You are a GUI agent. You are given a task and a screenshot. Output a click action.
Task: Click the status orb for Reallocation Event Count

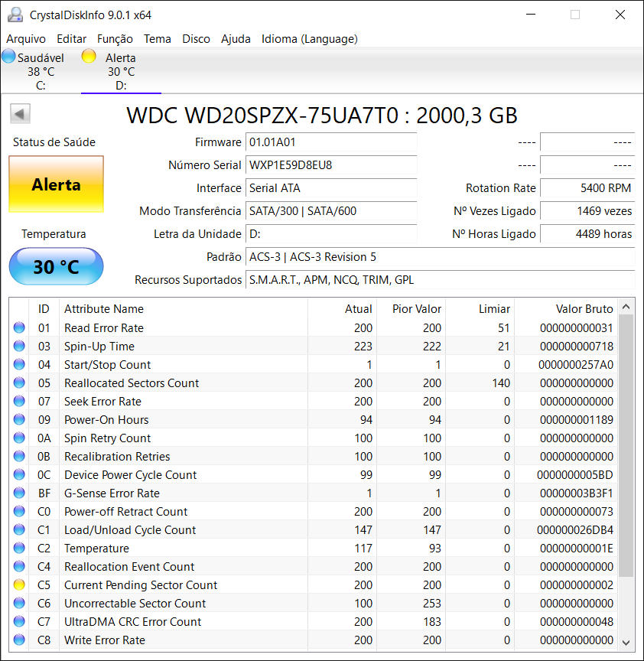pos(19,566)
